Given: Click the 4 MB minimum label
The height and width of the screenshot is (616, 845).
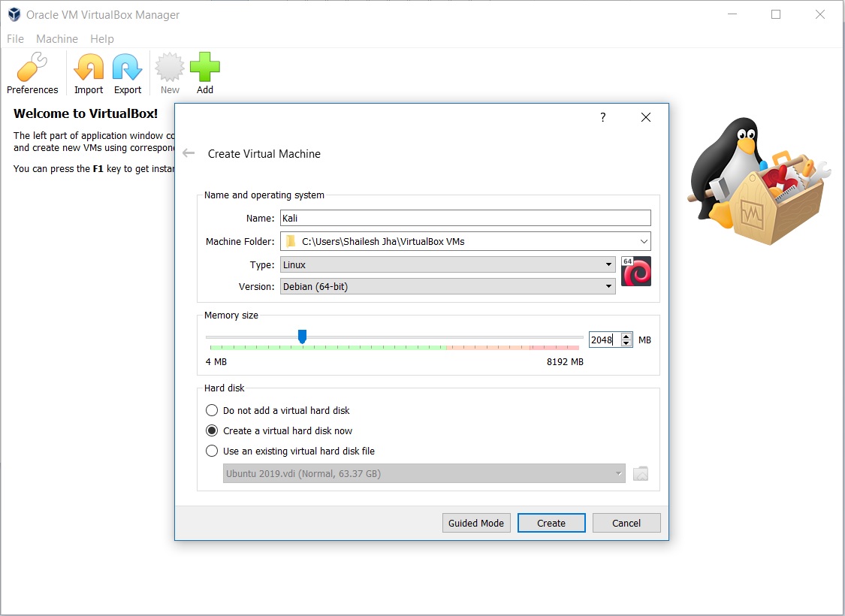Looking at the screenshot, I should (x=216, y=361).
